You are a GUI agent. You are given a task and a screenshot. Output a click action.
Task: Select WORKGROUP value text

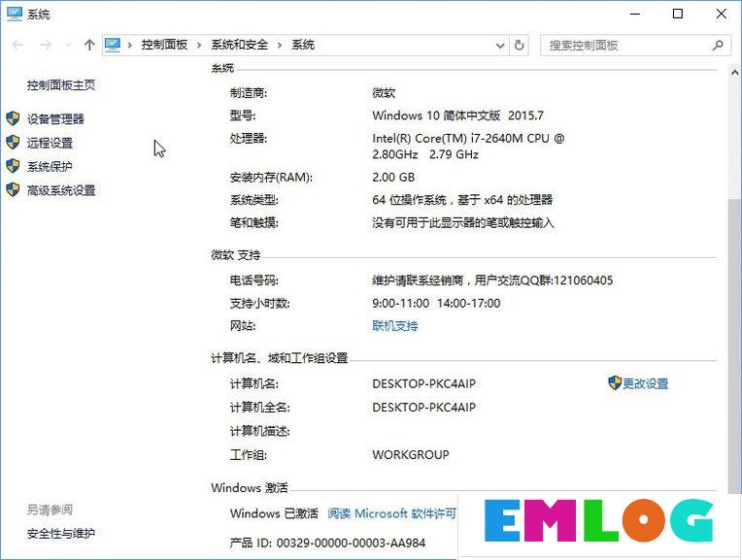click(411, 454)
